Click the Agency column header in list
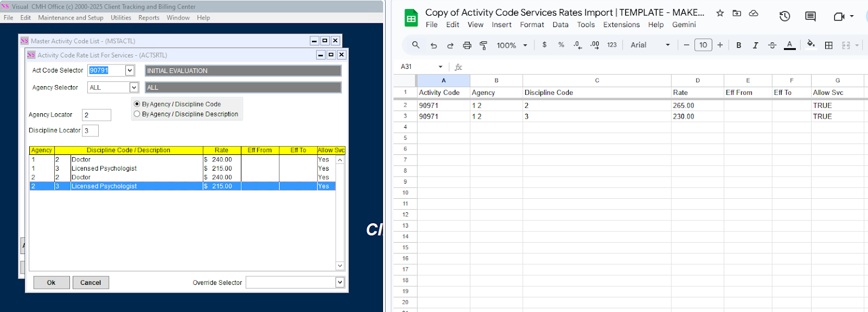Viewport: 868px width, 312px height. tap(42, 150)
